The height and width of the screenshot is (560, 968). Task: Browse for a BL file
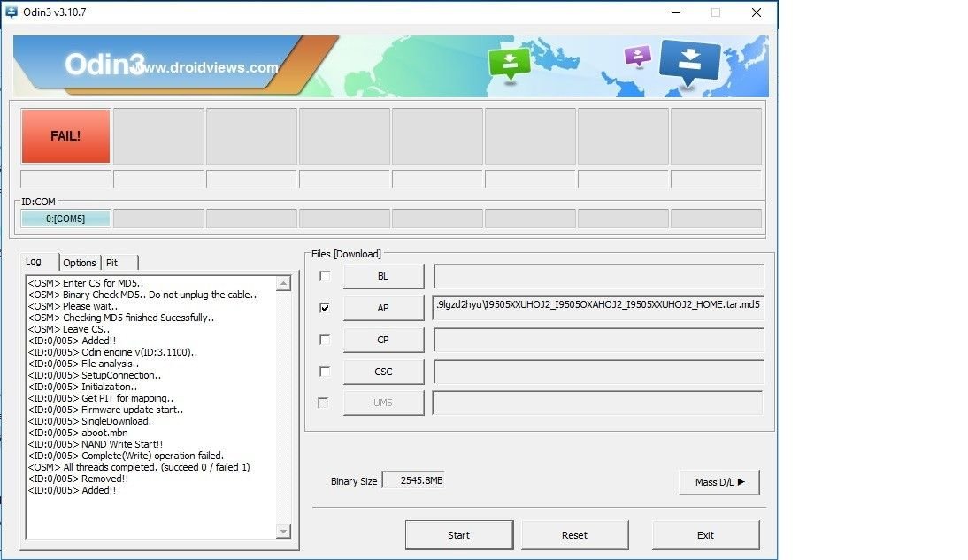[383, 276]
